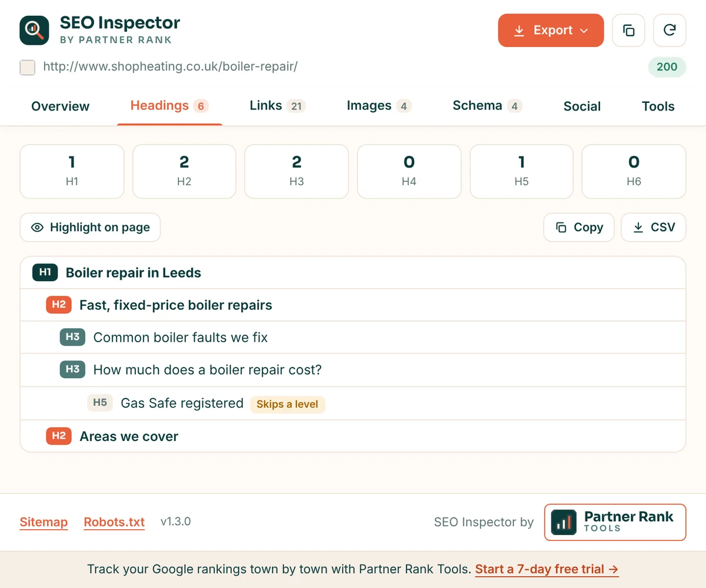
Task: Select heading 'Fast, fixed-price boiler repairs'
Action: (x=176, y=305)
